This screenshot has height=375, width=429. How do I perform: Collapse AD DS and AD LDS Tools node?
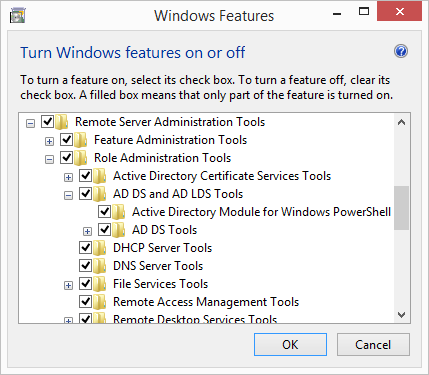point(68,196)
